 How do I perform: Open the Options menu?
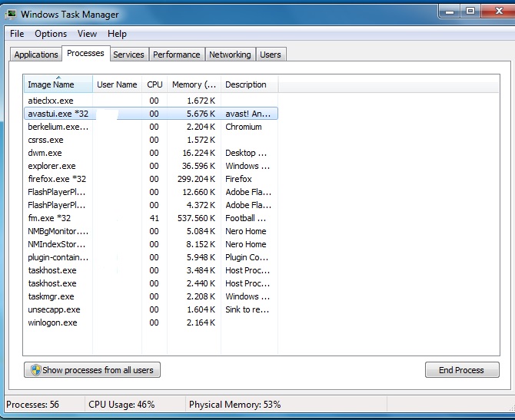51,34
